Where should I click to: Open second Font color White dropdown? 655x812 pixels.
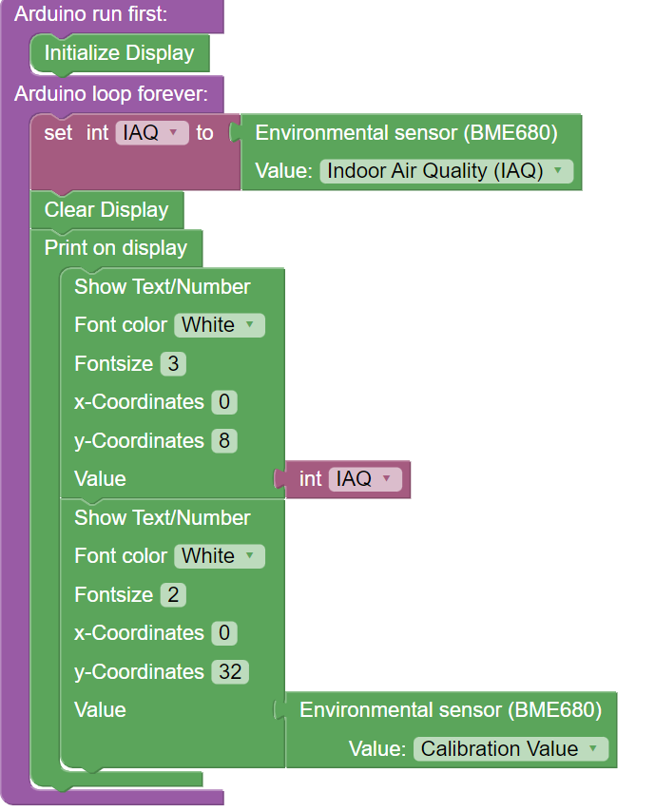click(x=220, y=556)
